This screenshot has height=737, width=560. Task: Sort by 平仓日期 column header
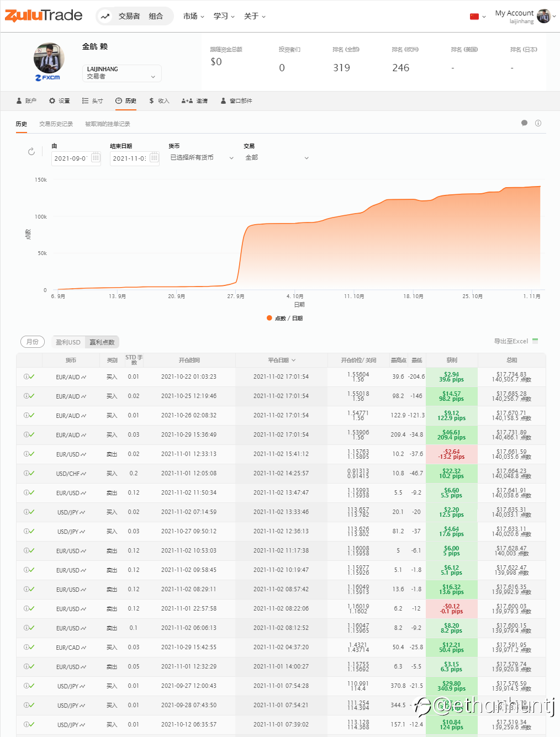282,360
